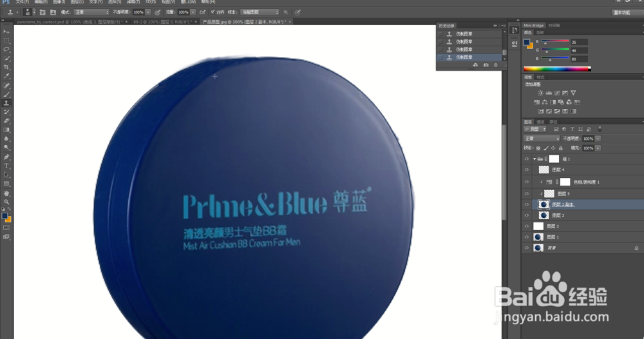Hide the 组 1 group layer
This screenshot has width=644, height=339.
527,159
